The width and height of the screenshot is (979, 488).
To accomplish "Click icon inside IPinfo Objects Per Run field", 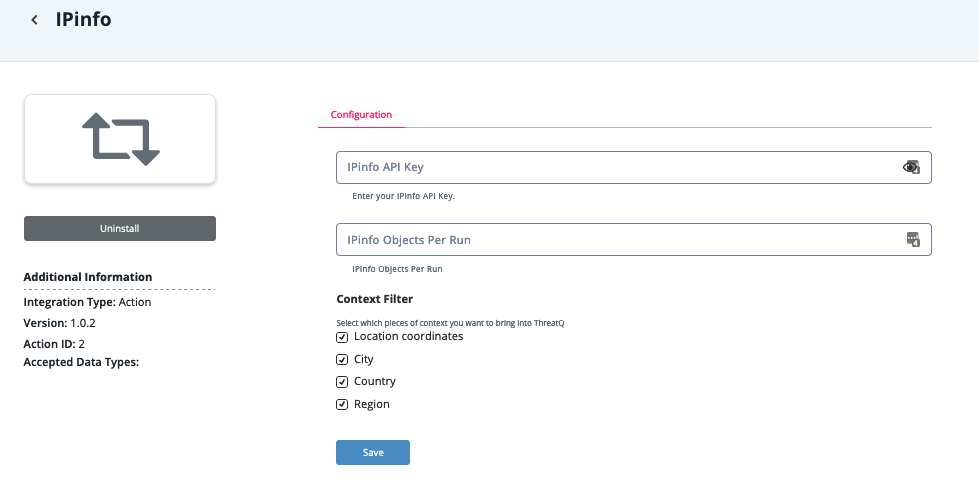I will click(x=913, y=240).
